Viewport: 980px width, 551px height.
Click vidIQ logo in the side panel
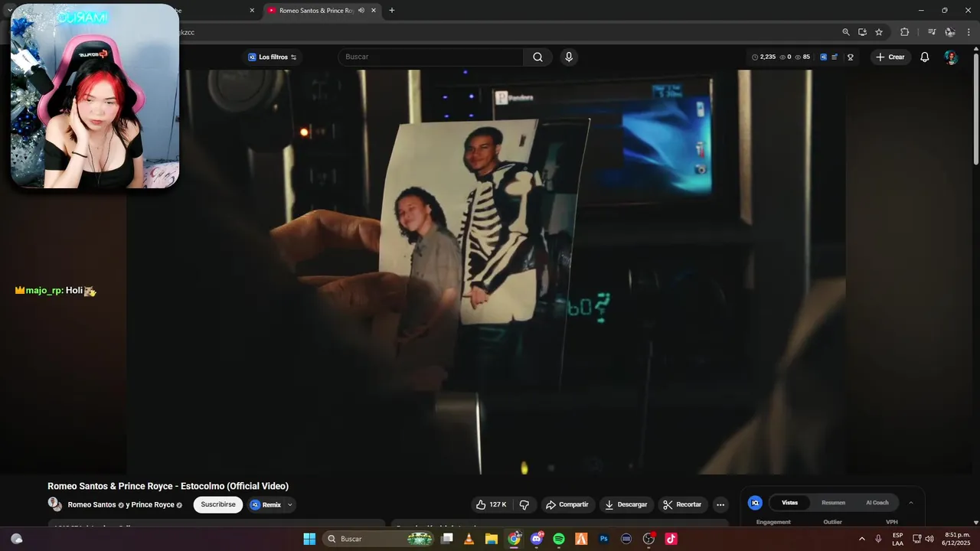coord(755,503)
